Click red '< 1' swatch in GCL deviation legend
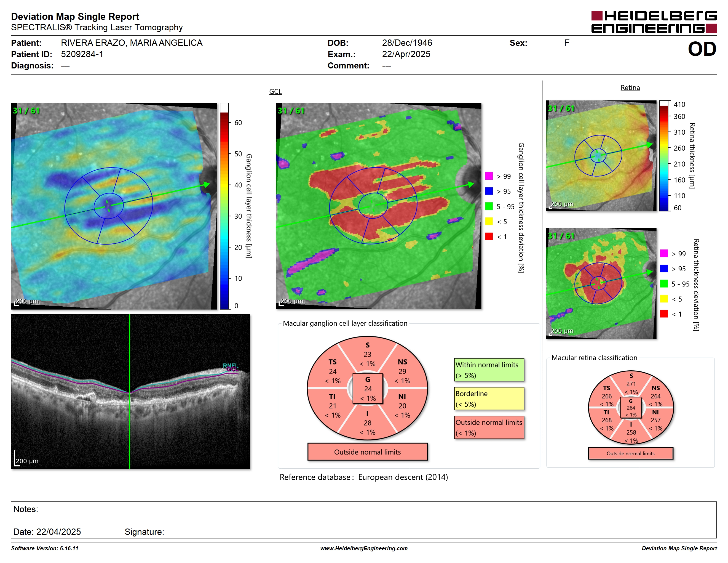 pos(489,237)
